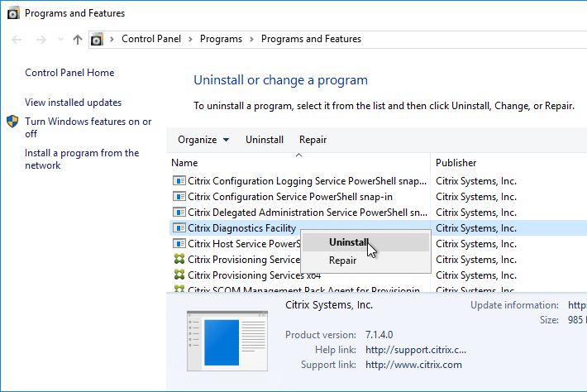
Task: Expand the chevron after Control Panel breadcrumb
Action: click(190, 40)
